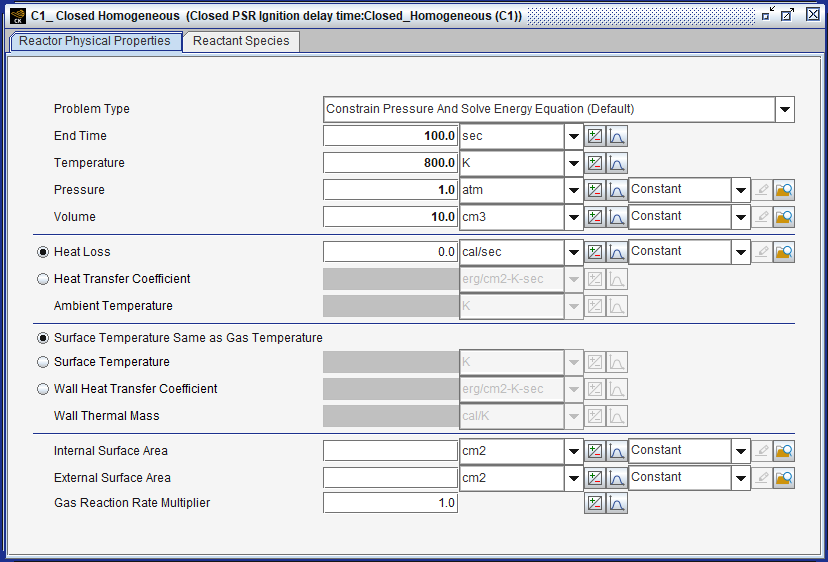828x562 pixels.
Task: Select the Heat Transfer Coefficient radio button
Action: (x=43, y=279)
